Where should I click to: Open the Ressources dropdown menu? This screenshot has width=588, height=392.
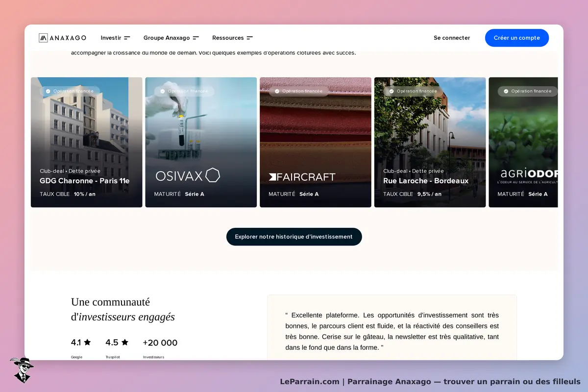pyautogui.click(x=232, y=38)
